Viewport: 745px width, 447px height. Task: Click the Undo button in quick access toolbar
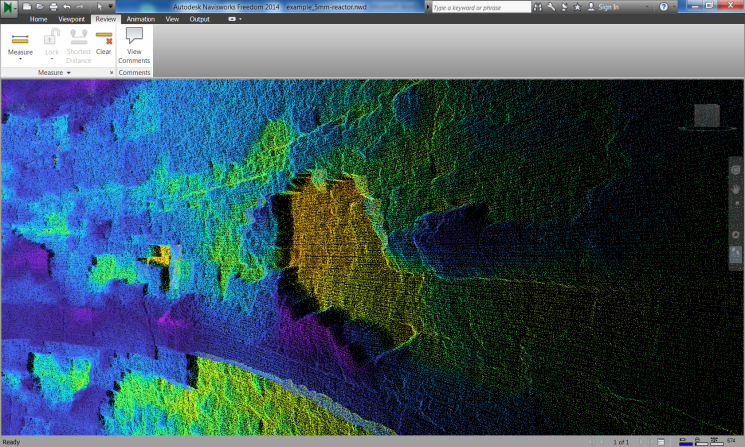[x=66, y=6]
